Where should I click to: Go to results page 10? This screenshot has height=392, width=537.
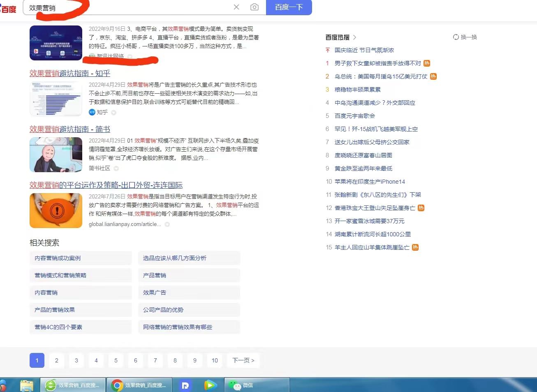click(x=215, y=360)
